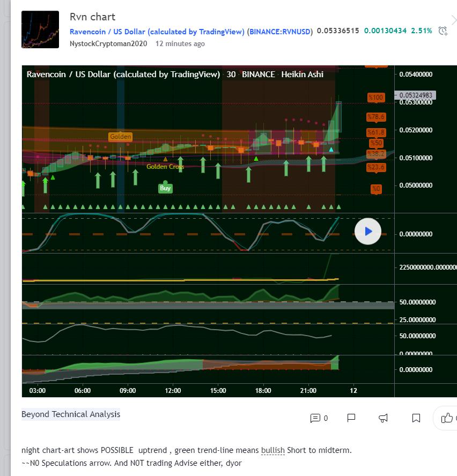
Task: Play the chart replay button
Action: [x=368, y=232]
